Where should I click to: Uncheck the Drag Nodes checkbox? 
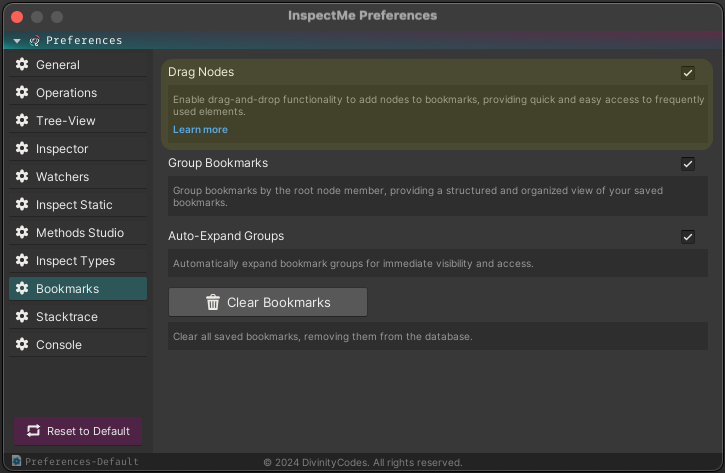688,73
